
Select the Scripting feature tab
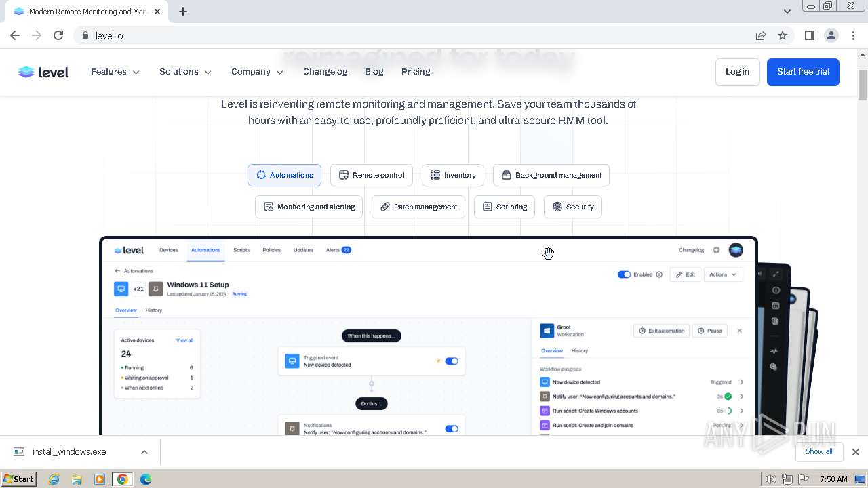coord(505,207)
